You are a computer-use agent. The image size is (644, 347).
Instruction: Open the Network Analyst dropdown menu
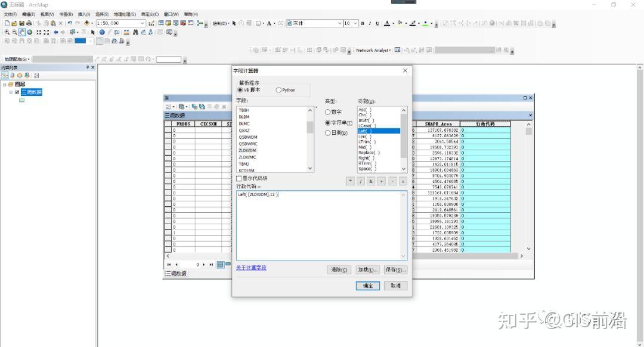pos(373,50)
